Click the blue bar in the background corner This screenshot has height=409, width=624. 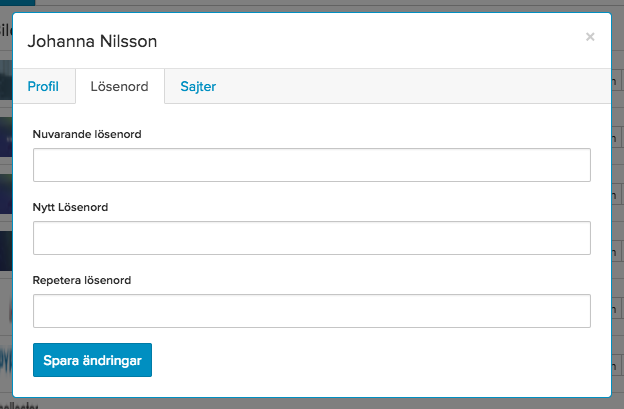click(x=18, y=2)
